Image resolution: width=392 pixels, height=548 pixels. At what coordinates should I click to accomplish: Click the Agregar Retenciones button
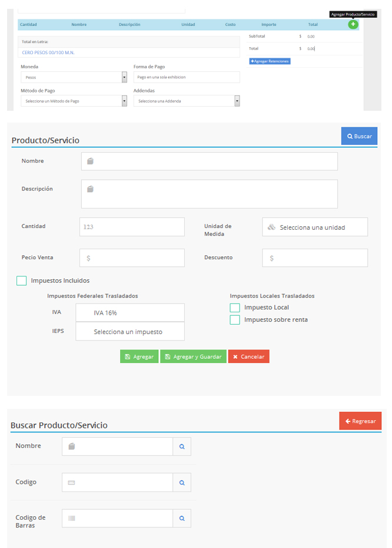[270, 61]
